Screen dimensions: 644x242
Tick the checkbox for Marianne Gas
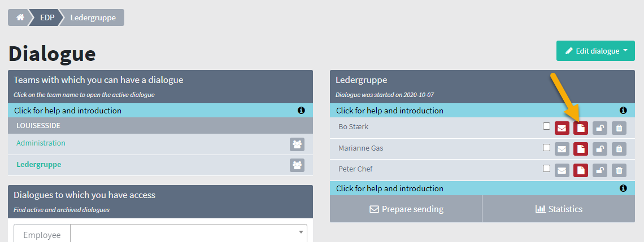tap(546, 147)
